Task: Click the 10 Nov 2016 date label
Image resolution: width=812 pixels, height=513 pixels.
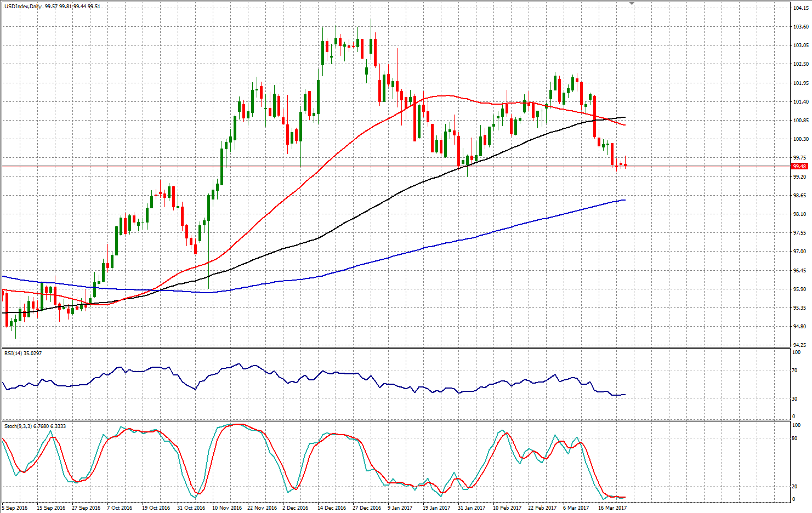Action: click(227, 508)
